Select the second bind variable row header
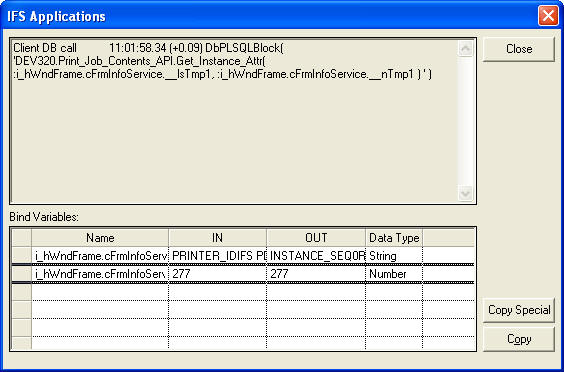 pyautogui.click(x=22, y=274)
